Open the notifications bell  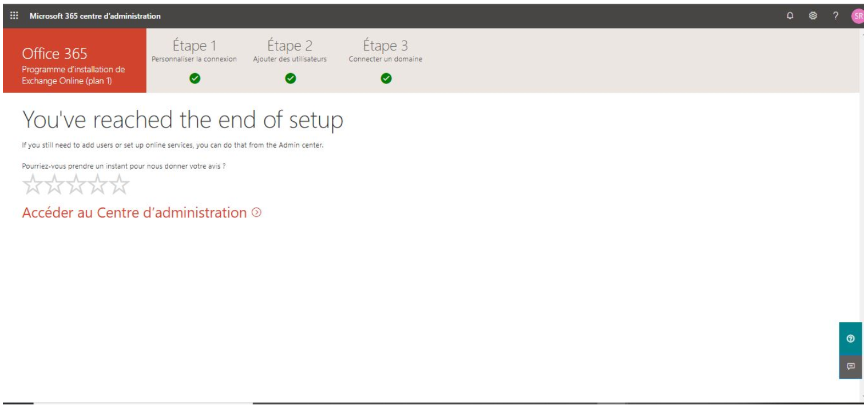(790, 16)
